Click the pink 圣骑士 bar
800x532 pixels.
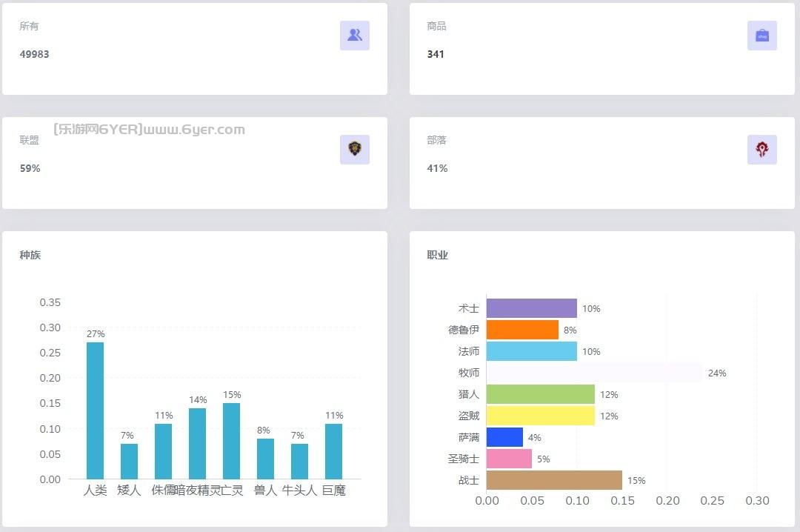pos(509,459)
